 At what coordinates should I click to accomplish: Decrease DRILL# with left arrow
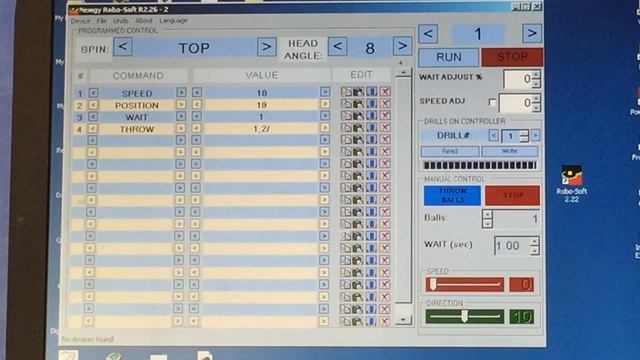tap(493, 135)
